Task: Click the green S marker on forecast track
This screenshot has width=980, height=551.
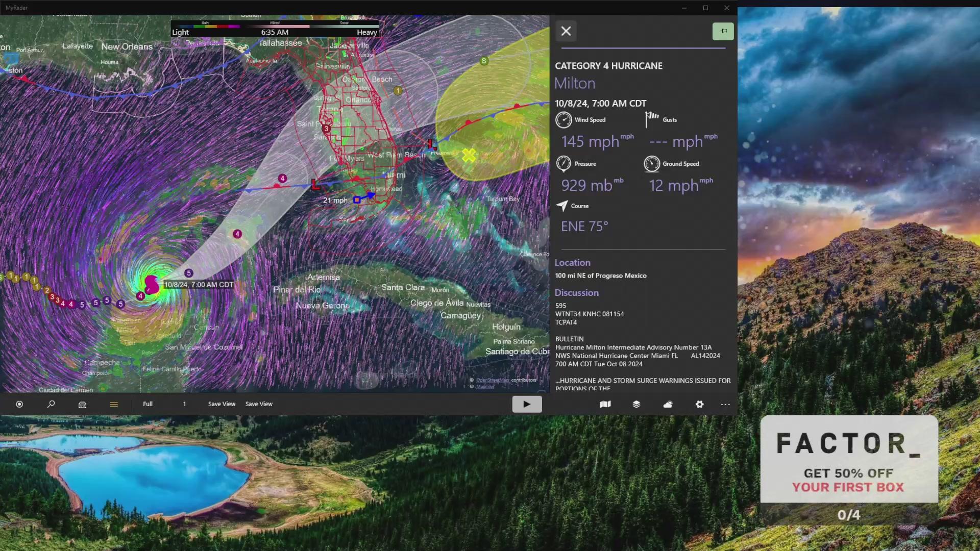Action: [x=484, y=61]
